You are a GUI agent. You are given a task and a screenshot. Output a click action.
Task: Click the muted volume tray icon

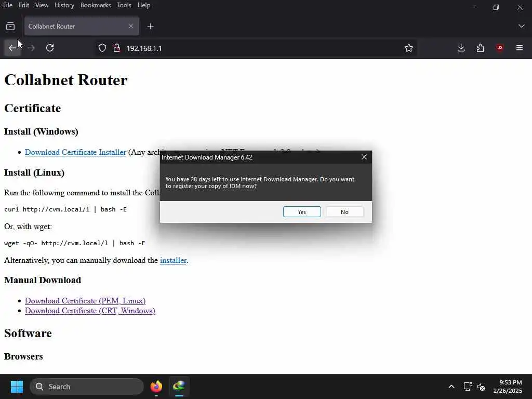(481, 387)
